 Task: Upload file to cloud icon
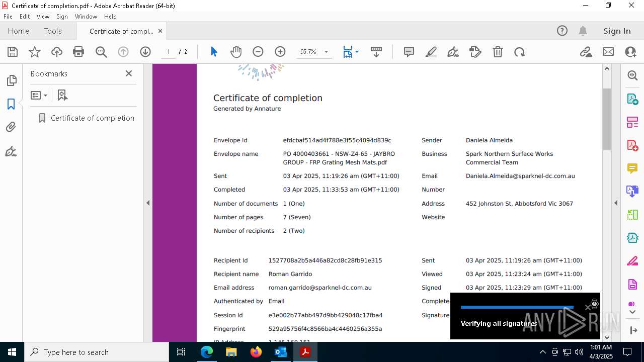click(57, 52)
